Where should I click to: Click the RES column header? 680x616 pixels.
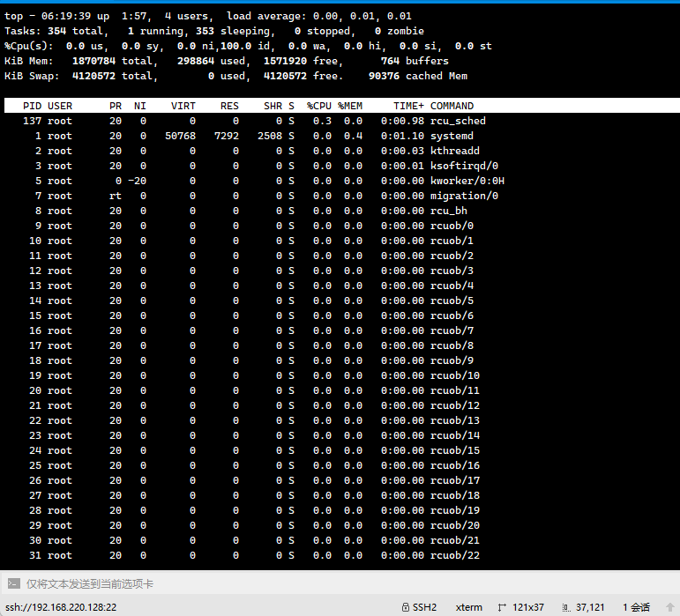pos(229,106)
